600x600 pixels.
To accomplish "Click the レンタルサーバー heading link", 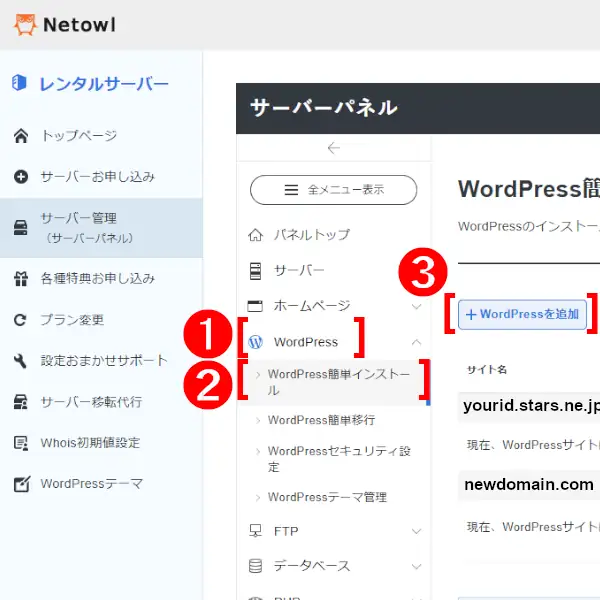I will tap(104, 84).
